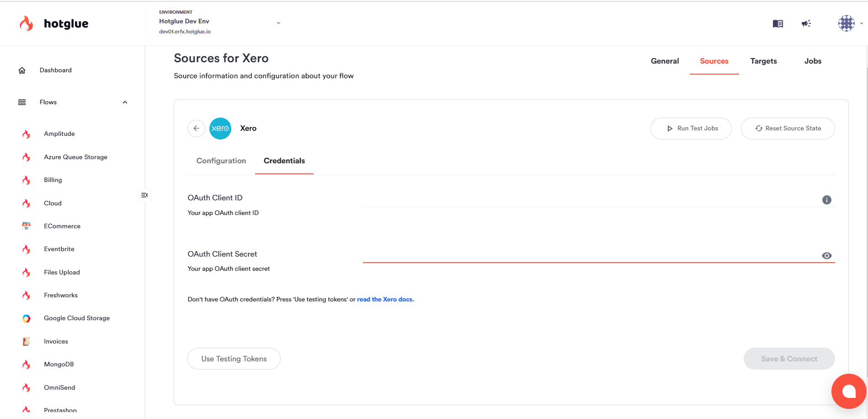Open the Files Upload flow
Screen dimensions: 868x419
tap(62, 273)
